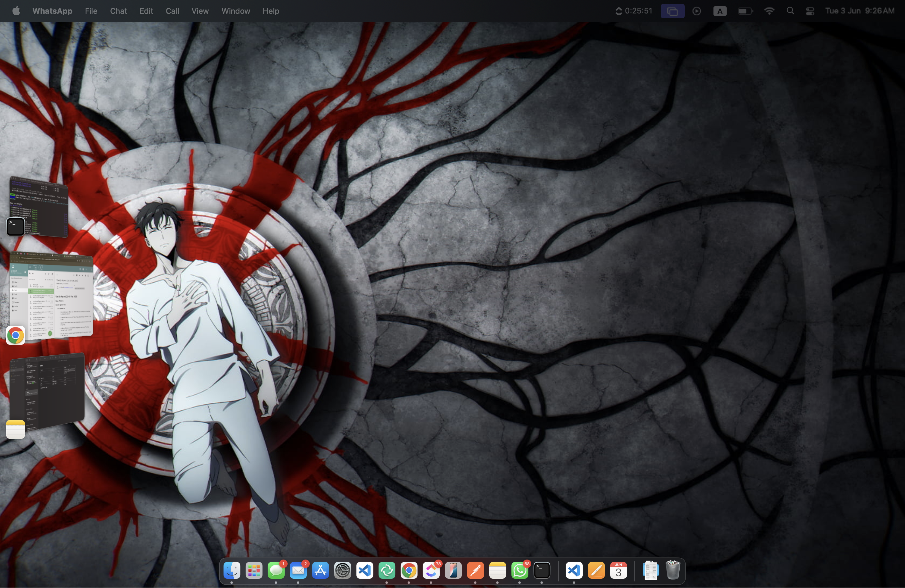Open the input source 'A' menu

[719, 11]
